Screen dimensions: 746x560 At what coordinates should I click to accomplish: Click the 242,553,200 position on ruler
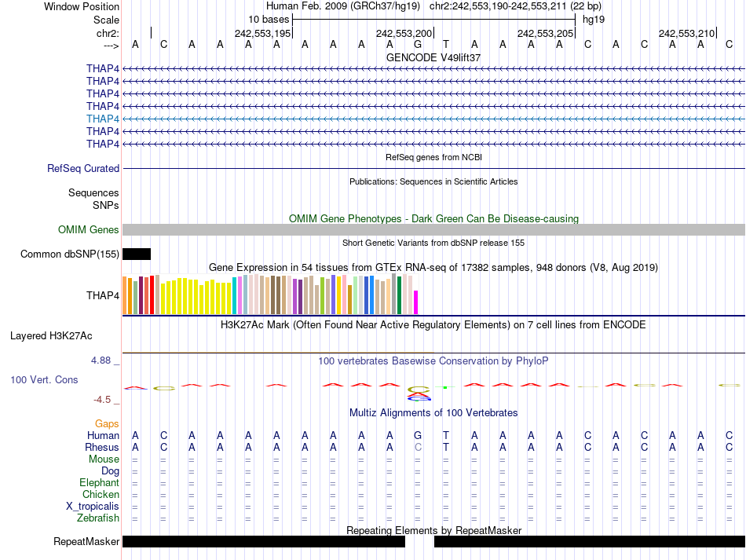[x=404, y=33]
